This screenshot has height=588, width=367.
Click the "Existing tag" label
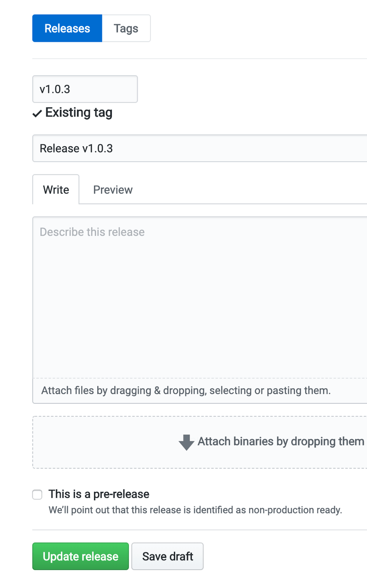point(78,112)
